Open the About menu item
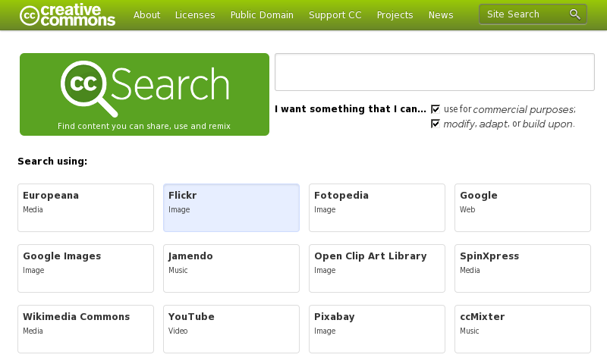This screenshot has height=364, width=607. 146,15
